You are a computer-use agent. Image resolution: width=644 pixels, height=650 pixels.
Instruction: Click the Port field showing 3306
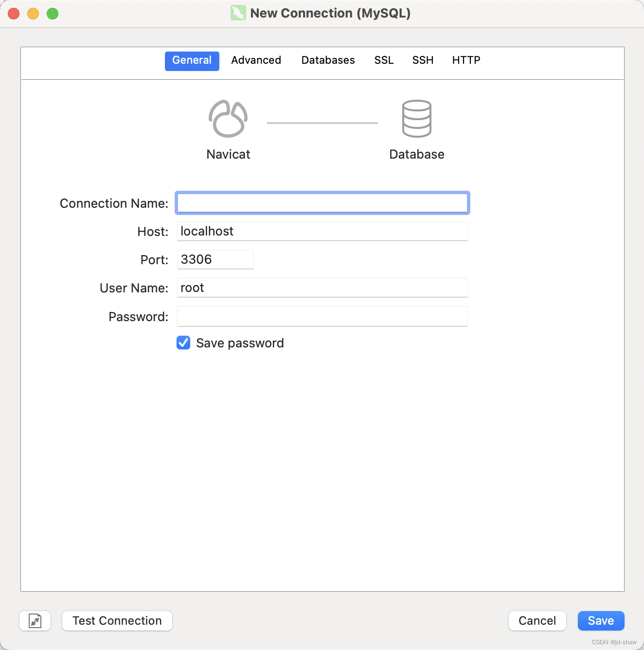(215, 259)
